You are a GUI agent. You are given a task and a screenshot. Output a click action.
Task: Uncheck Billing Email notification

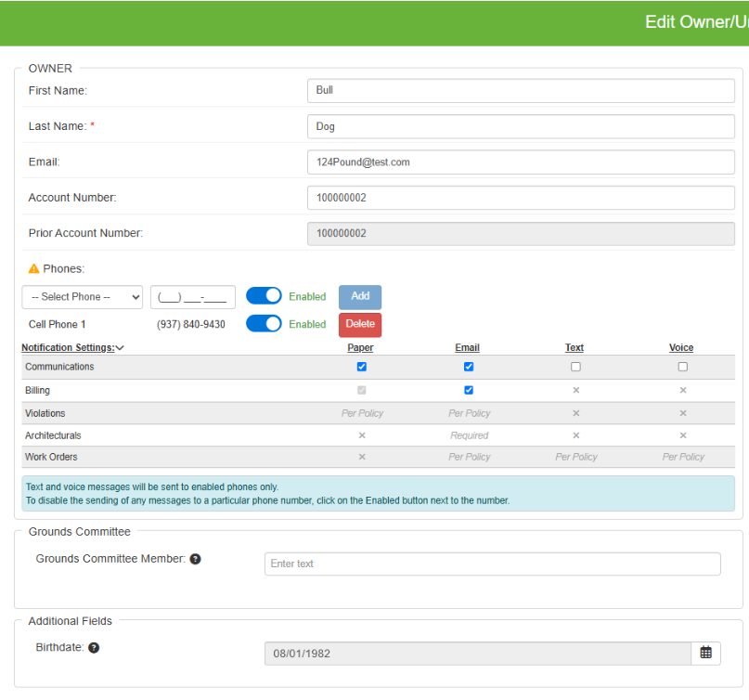click(469, 390)
